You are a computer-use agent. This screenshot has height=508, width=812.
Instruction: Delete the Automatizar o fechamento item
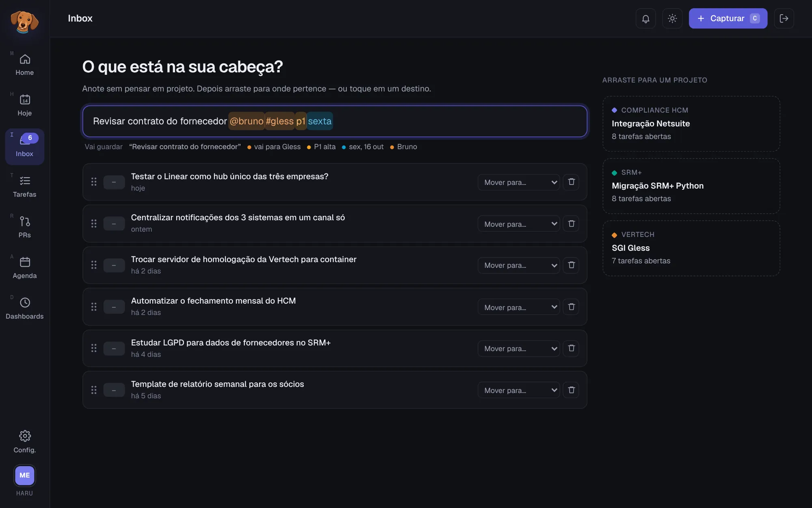tap(571, 307)
